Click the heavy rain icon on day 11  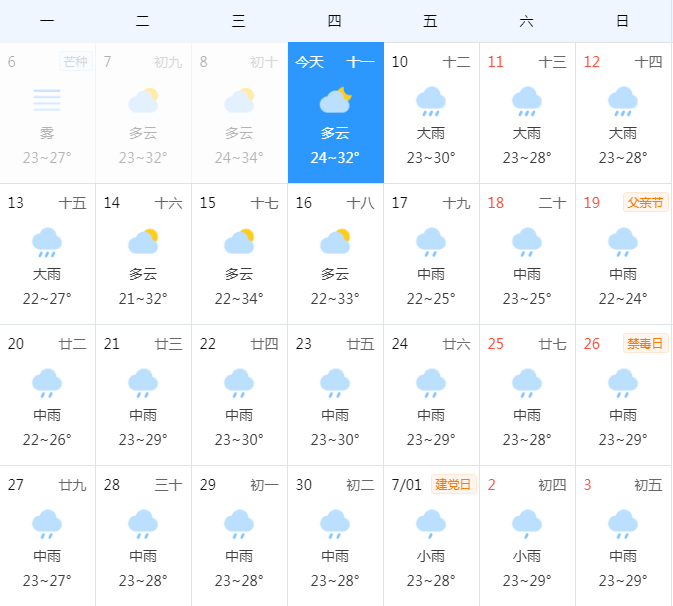pos(527,102)
